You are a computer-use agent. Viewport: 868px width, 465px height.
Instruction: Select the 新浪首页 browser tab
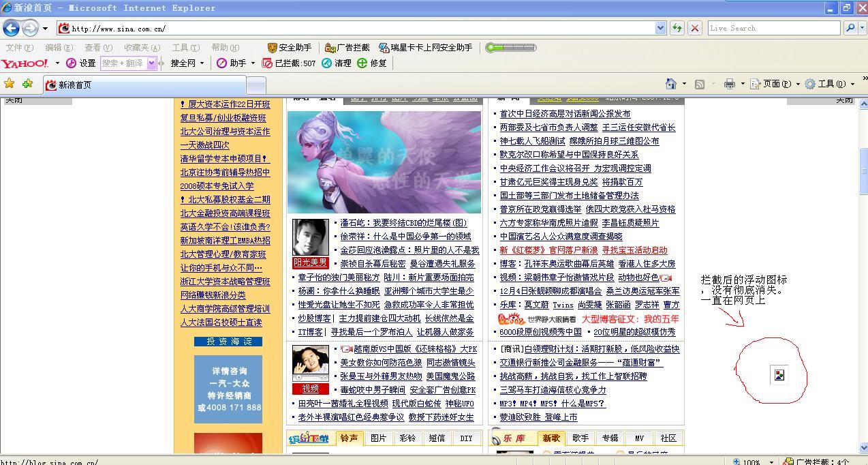coord(144,85)
